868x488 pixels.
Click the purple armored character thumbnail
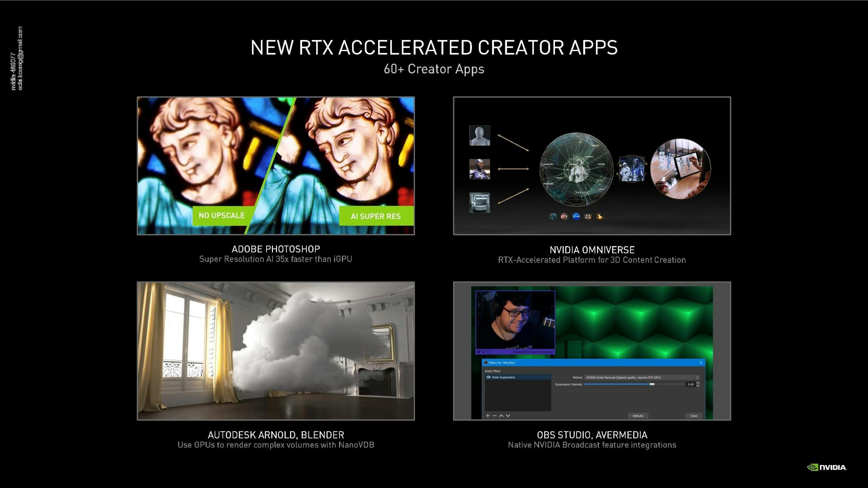[479, 169]
